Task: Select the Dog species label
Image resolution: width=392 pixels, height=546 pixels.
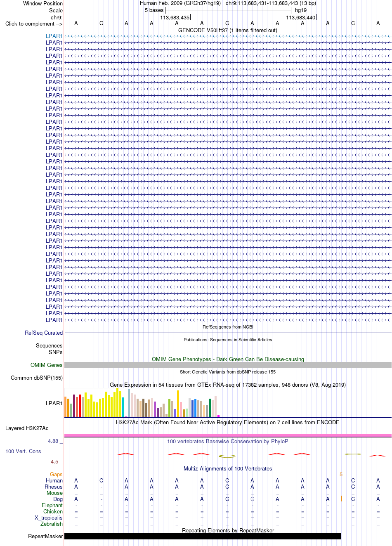Action: 58,499
